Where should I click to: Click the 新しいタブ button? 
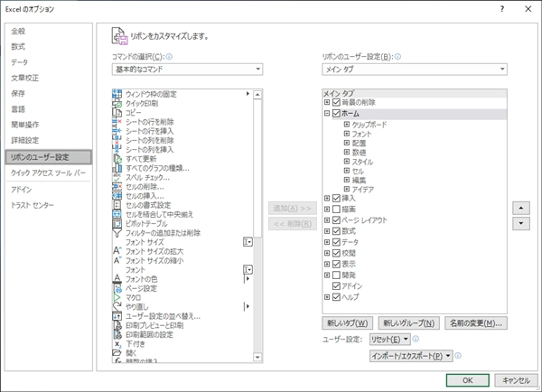click(x=348, y=323)
